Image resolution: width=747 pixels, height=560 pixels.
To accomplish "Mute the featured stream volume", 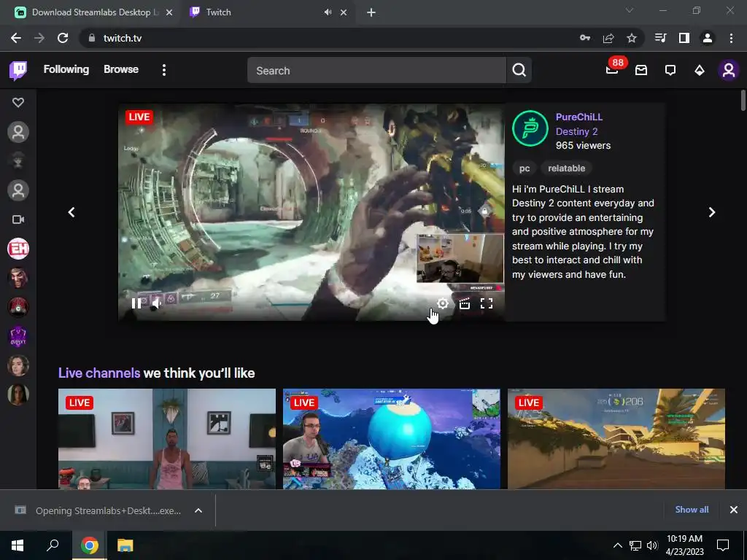I will (x=157, y=303).
